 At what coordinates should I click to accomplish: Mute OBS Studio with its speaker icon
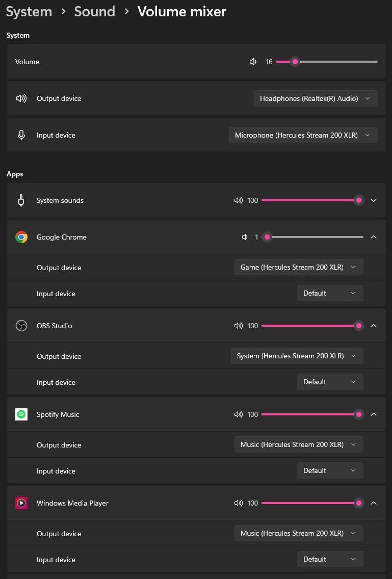pyautogui.click(x=238, y=326)
